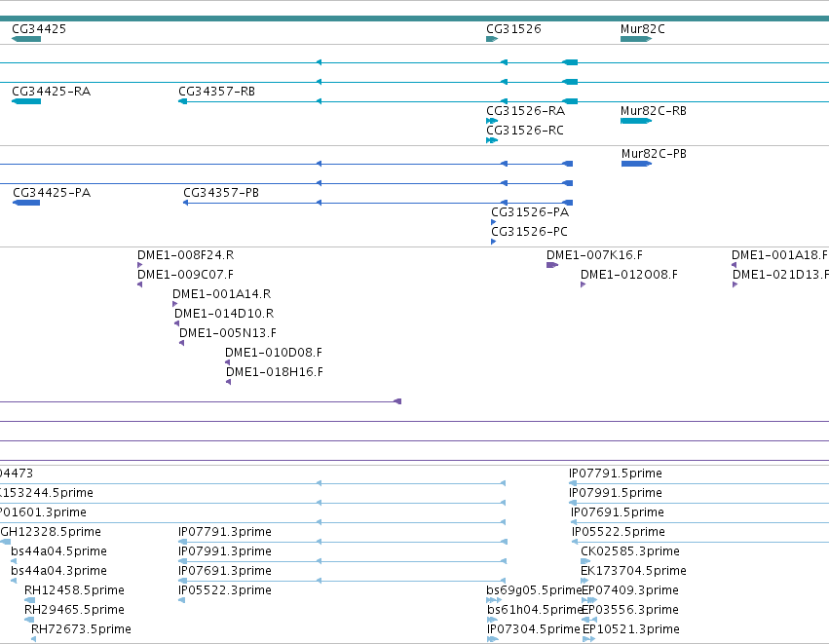Image resolution: width=829 pixels, height=644 pixels.
Task: Click the IP07791.3prime EST label
Action: [225, 532]
